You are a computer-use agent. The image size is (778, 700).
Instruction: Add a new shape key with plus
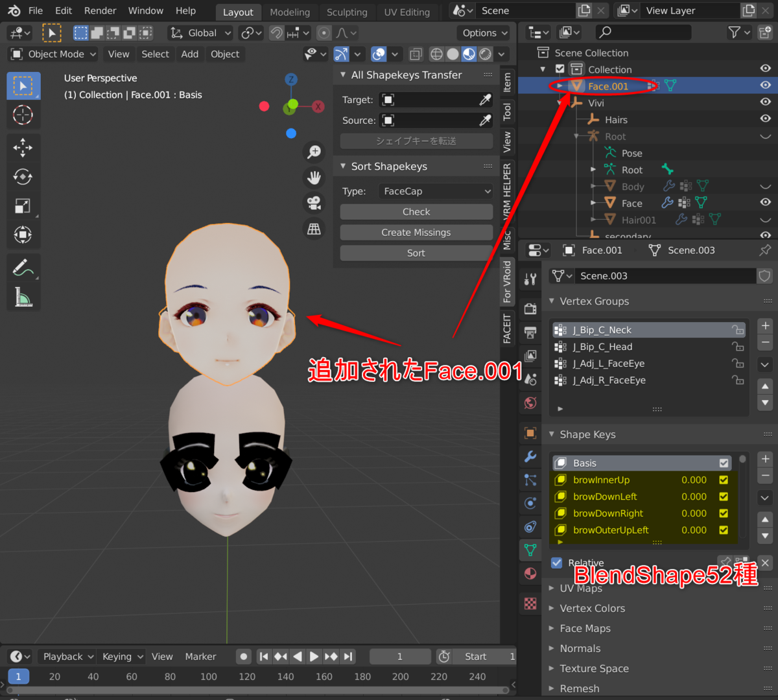click(765, 459)
